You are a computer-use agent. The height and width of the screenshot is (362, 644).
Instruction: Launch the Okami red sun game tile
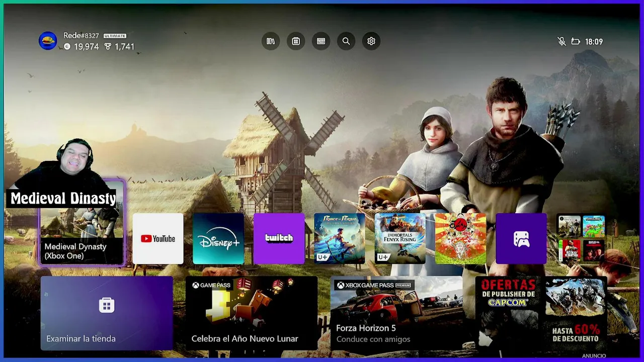click(x=461, y=239)
